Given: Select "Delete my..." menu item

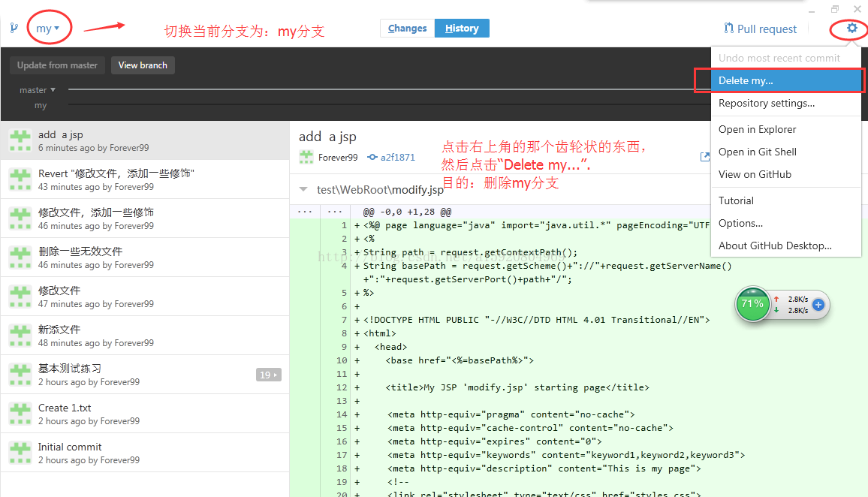Looking at the screenshot, I should pyautogui.click(x=785, y=81).
